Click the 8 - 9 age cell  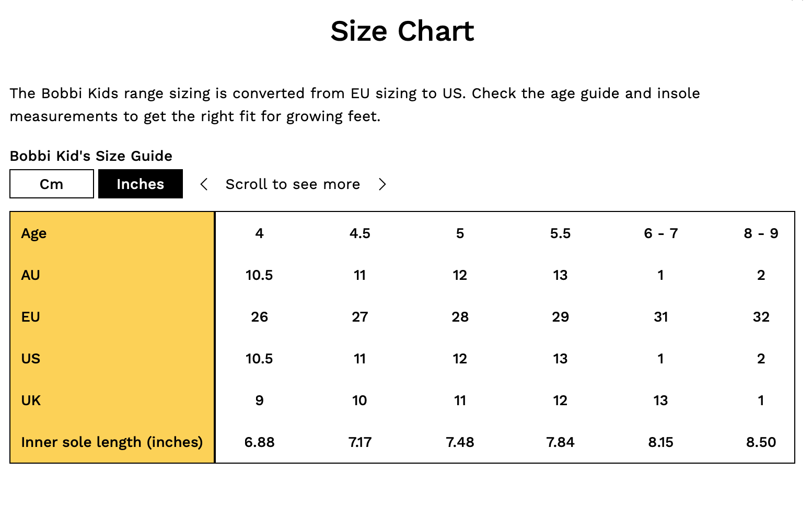pos(761,233)
